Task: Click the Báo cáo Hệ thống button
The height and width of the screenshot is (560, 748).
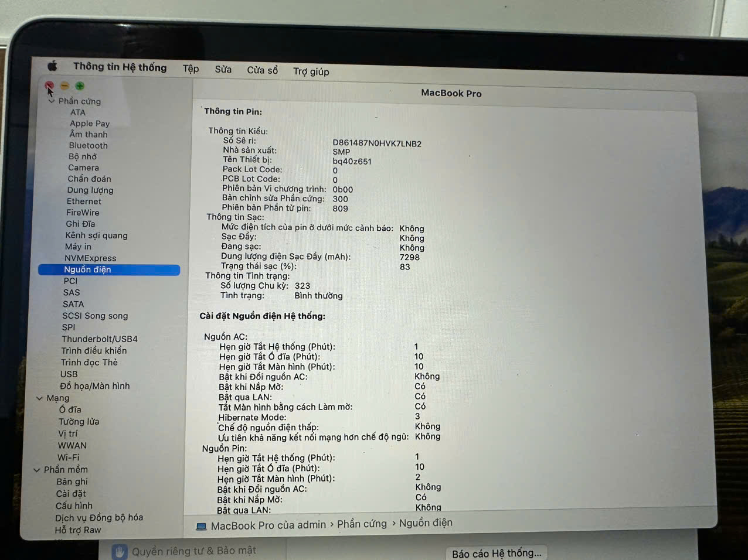Action: pyautogui.click(x=496, y=553)
